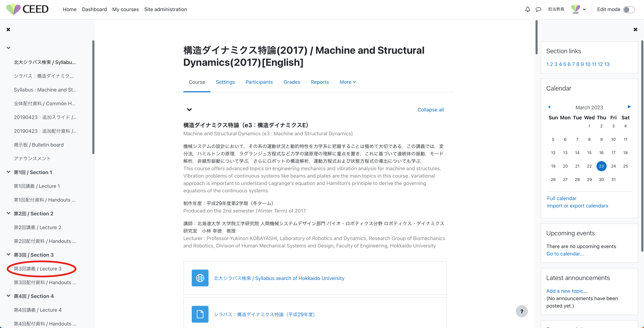Close the right block drawer
The width and height of the screenshot is (644, 328).
(x=635, y=30)
